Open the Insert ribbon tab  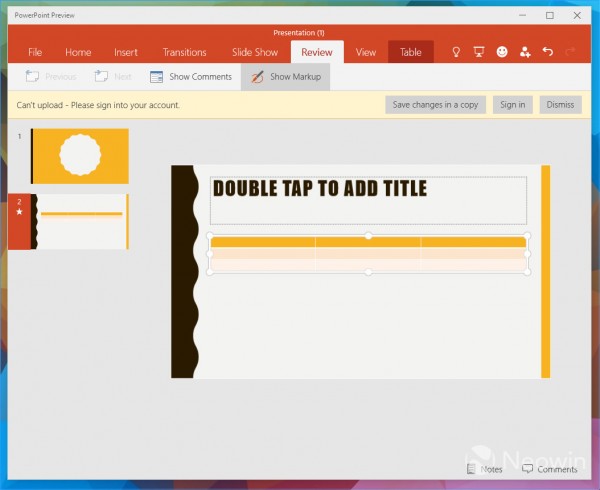(126, 52)
